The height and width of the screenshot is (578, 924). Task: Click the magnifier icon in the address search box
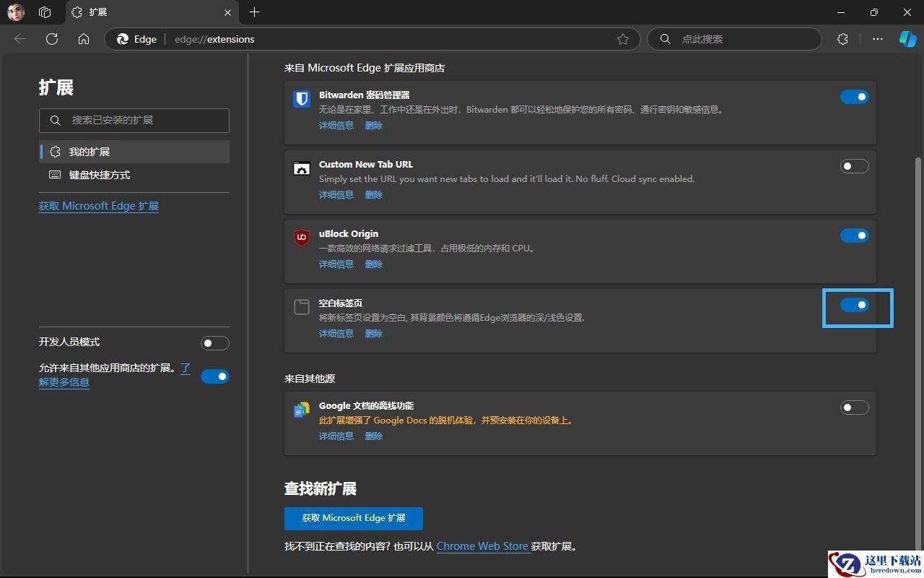pyautogui.click(x=666, y=39)
